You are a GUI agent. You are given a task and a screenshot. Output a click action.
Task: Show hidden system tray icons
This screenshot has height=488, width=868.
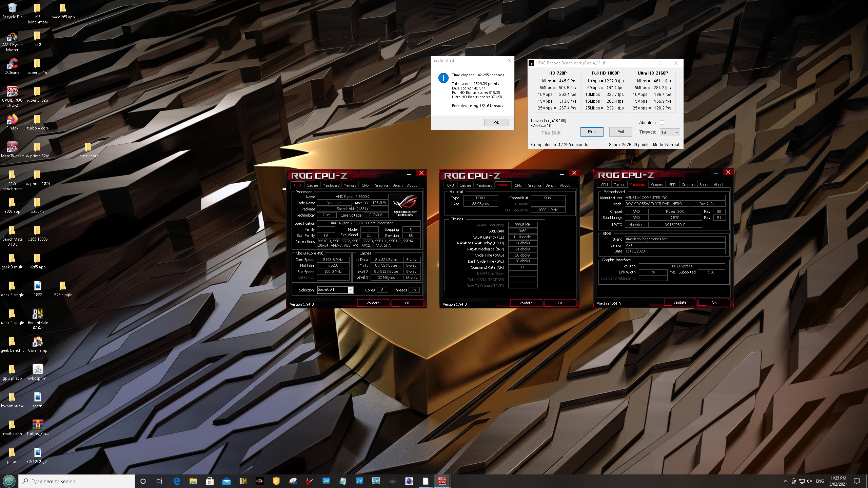[785, 481]
